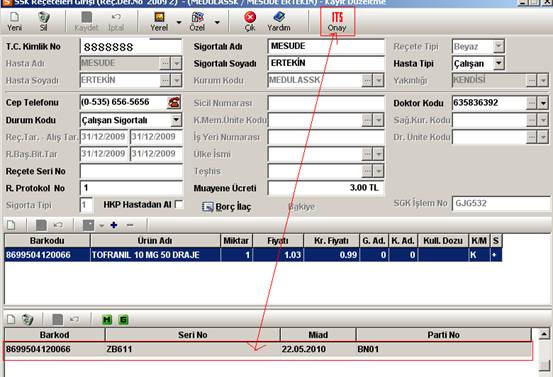Click the Barkodu column header
The image size is (553, 377).
pos(47,241)
